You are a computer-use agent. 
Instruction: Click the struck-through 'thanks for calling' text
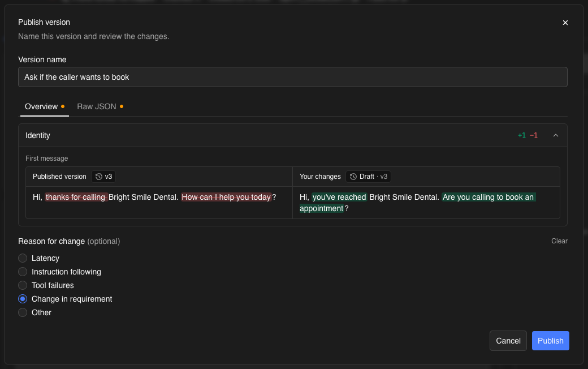click(x=76, y=197)
